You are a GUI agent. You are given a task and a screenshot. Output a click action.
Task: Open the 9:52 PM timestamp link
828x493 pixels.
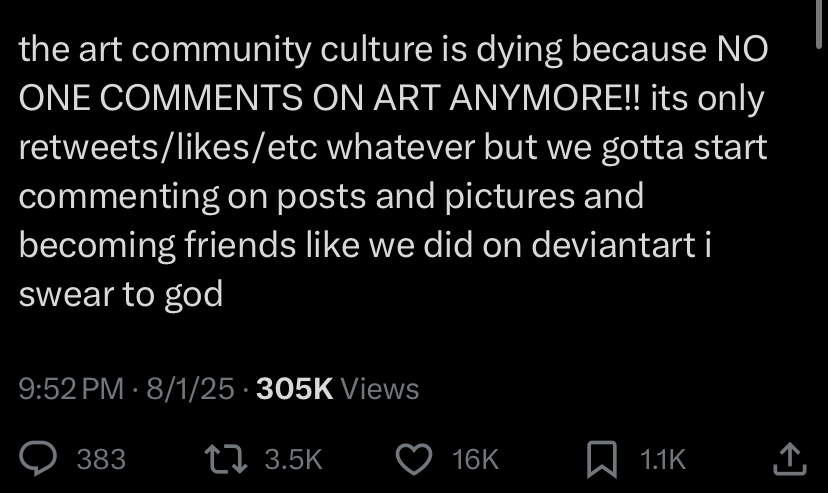[x=71, y=389]
